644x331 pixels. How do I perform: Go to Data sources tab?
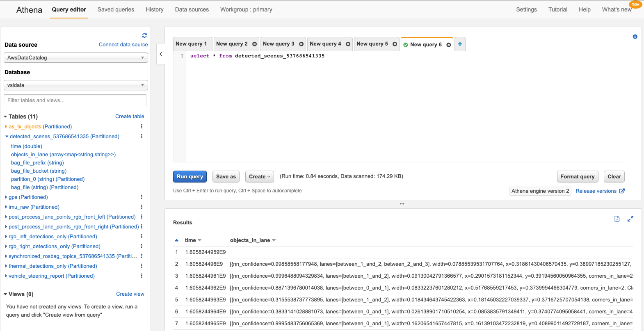192,9
